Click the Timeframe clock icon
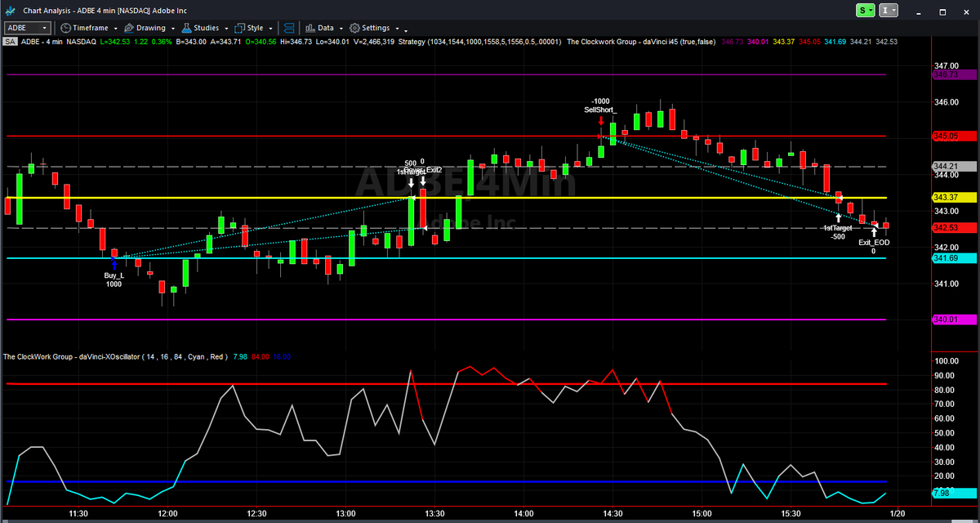The height and width of the screenshot is (523, 980). pyautogui.click(x=67, y=28)
